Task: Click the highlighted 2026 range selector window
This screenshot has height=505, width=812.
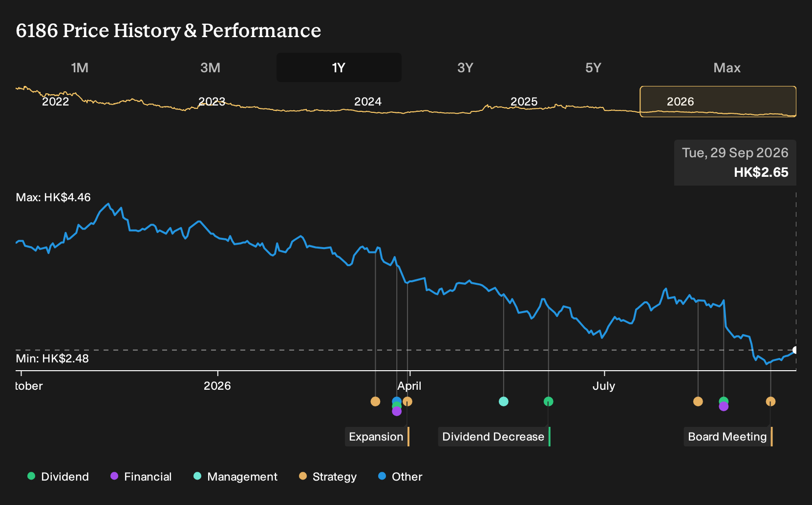Action: coord(718,102)
